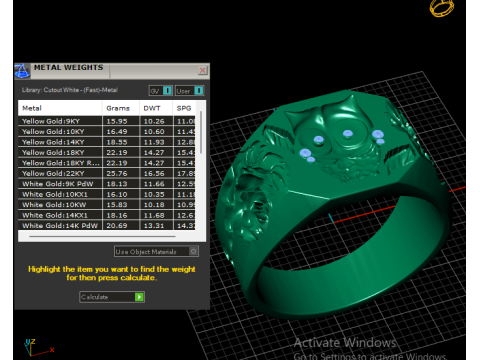Click the 16.56 DWT value
The width and height of the screenshot is (480, 360).
point(154,173)
